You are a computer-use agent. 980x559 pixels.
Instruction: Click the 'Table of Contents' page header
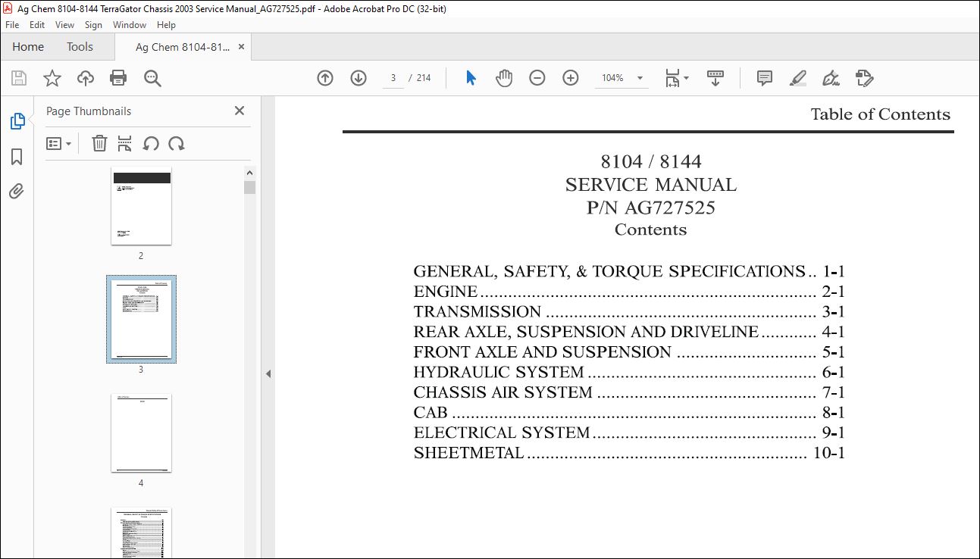pos(880,114)
